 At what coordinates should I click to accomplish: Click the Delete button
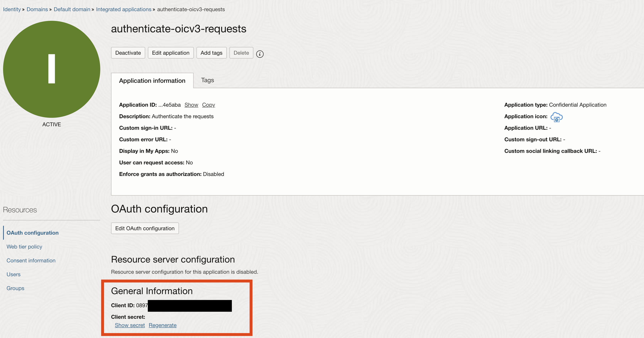(241, 53)
